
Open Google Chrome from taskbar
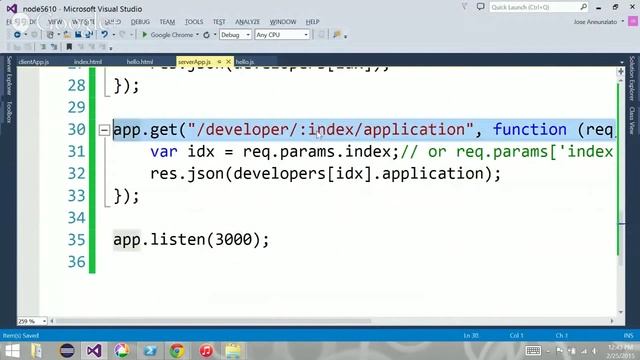[177, 351]
